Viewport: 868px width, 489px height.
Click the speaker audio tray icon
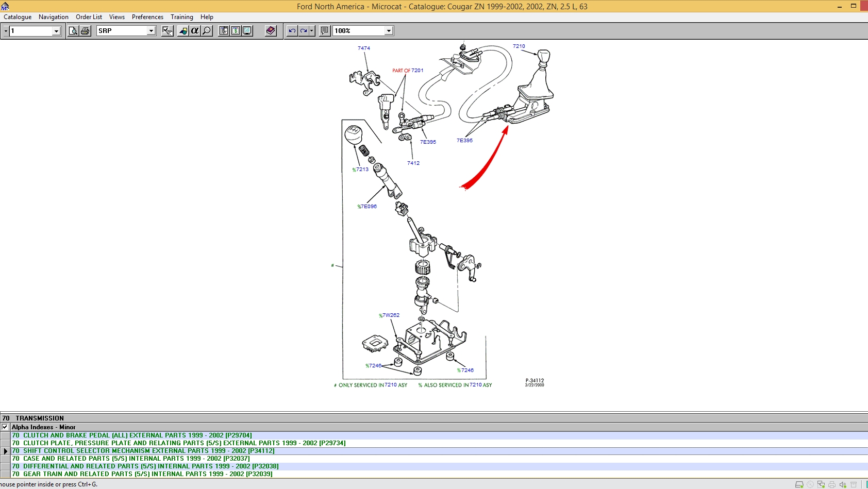(x=842, y=484)
